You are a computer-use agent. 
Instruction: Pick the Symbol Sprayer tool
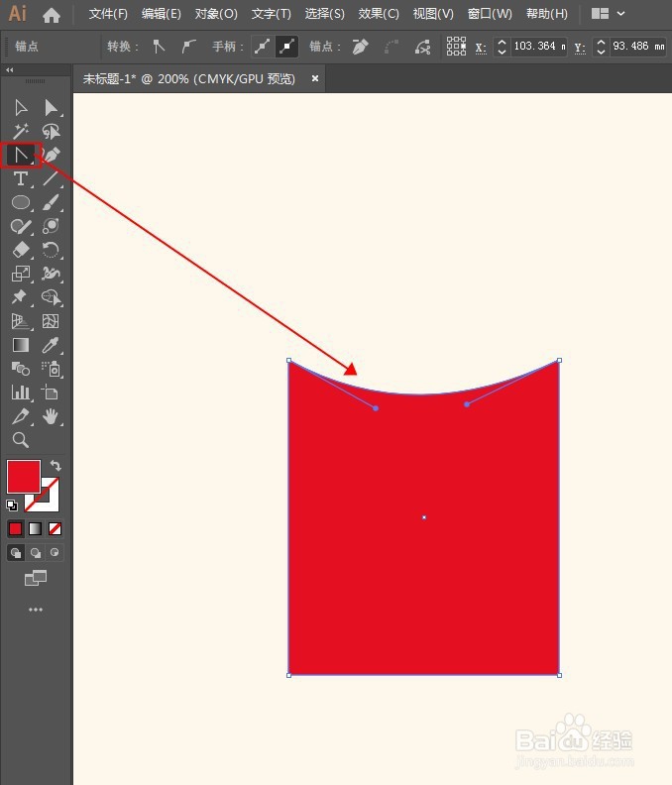coord(52,369)
